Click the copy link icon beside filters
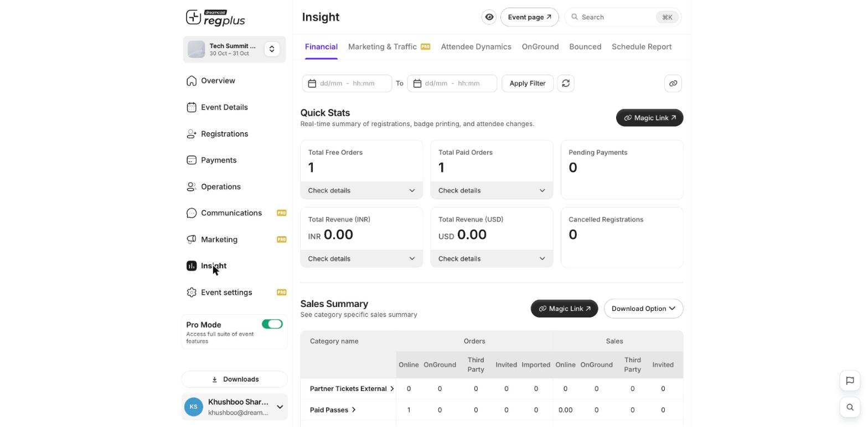This screenshot has height=427, width=868. [673, 84]
